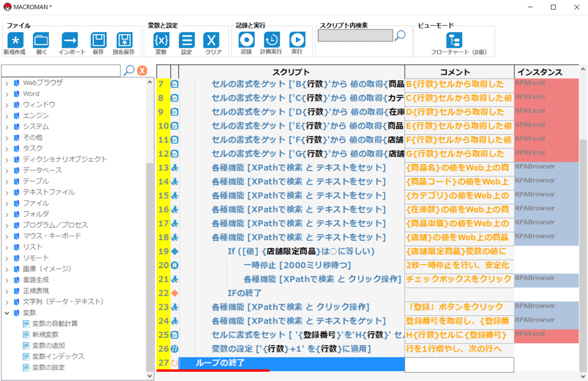Click inside the script search field

(x=355, y=35)
